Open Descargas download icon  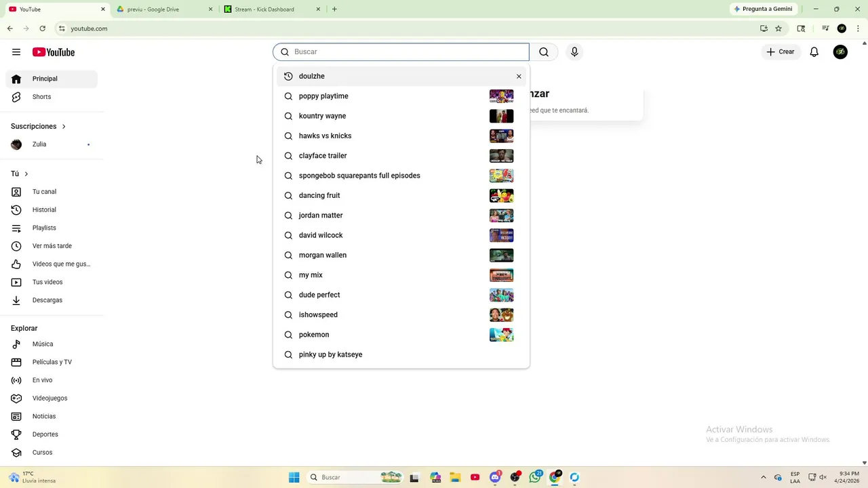[x=16, y=300]
